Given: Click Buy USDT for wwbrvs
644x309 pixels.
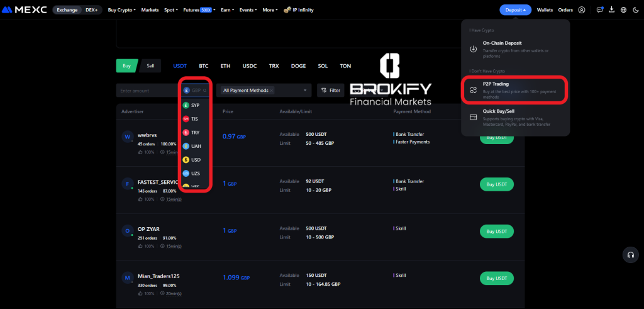Looking at the screenshot, I should [496, 137].
